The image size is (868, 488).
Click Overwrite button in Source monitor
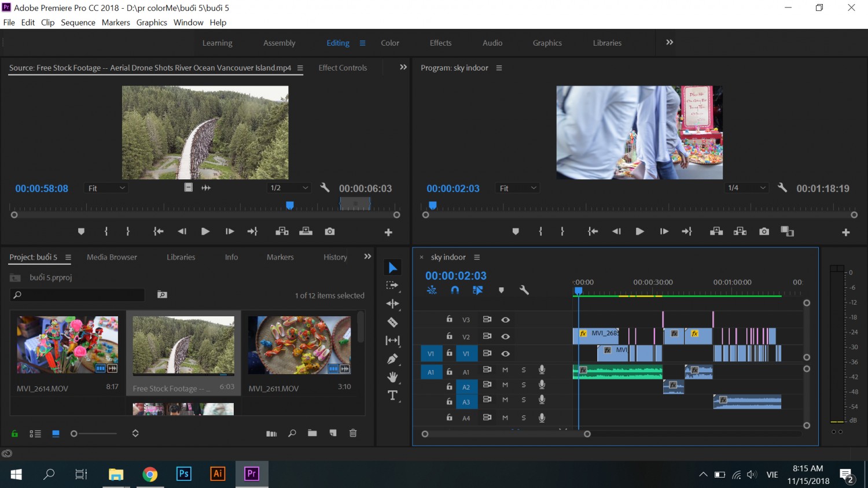(x=306, y=231)
